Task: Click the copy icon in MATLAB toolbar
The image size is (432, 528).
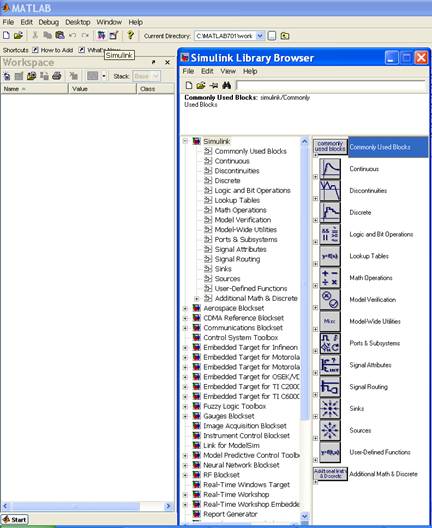Action: tap(47, 35)
